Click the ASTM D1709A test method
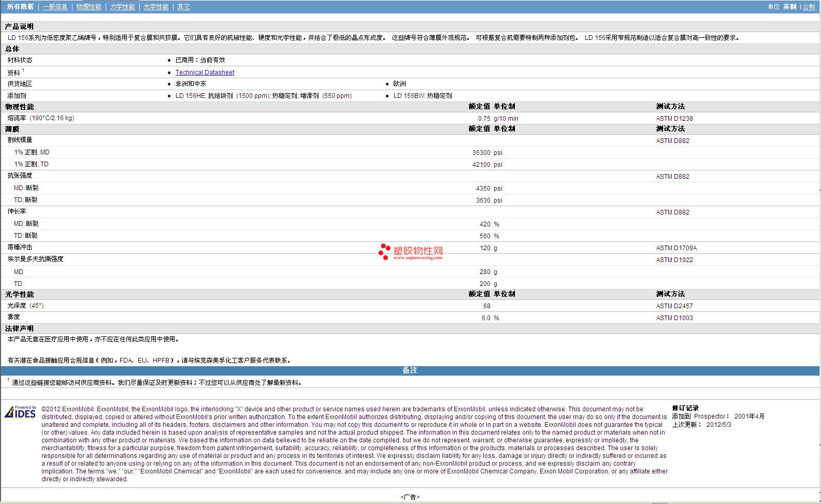Viewport: 821px width, 504px height. [x=676, y=248]
